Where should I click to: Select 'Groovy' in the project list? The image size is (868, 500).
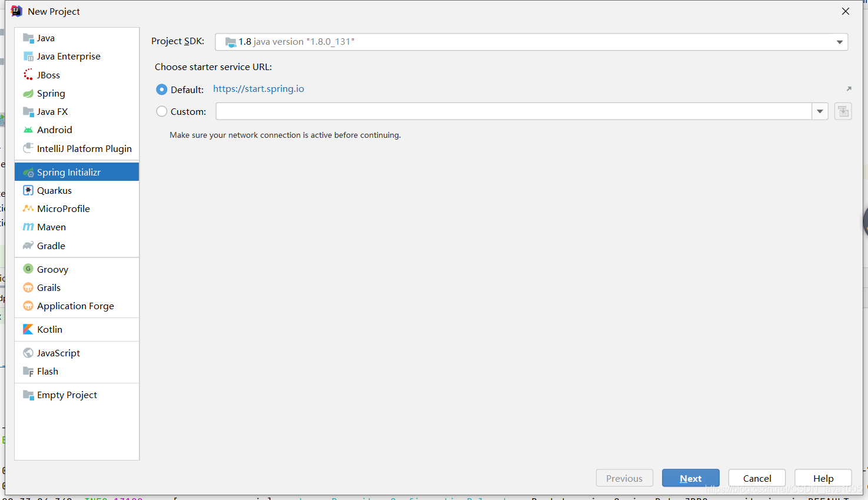coord(52,269)
